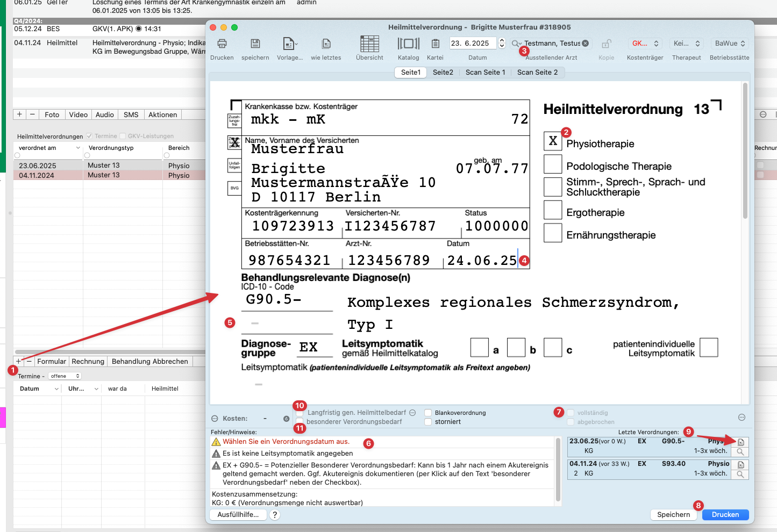The height and width of the screenshot is (532, 777).
Task: Check Leitsymptomatik box c
Action: 553,348
